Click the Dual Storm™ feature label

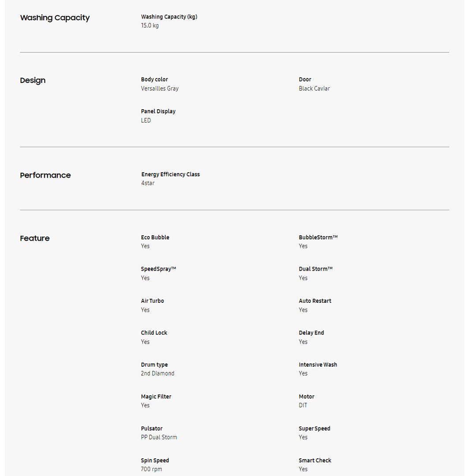click(x=316, y=269)
